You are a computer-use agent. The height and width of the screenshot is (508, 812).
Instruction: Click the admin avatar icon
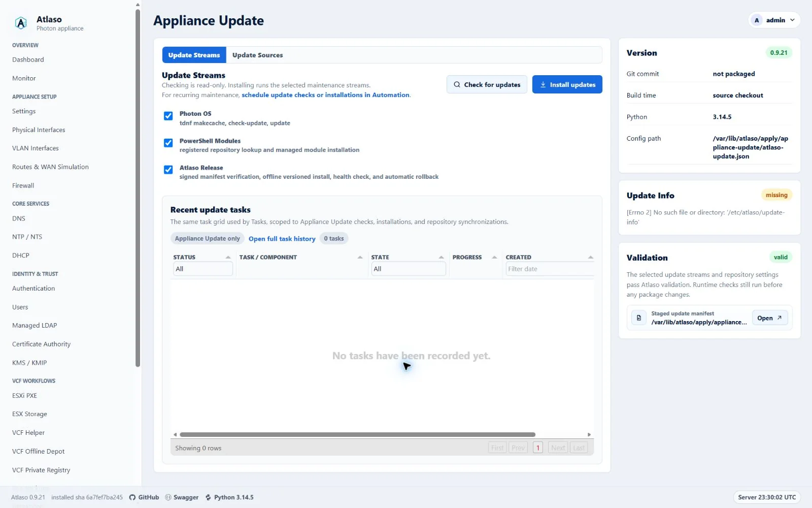(757, 20)
